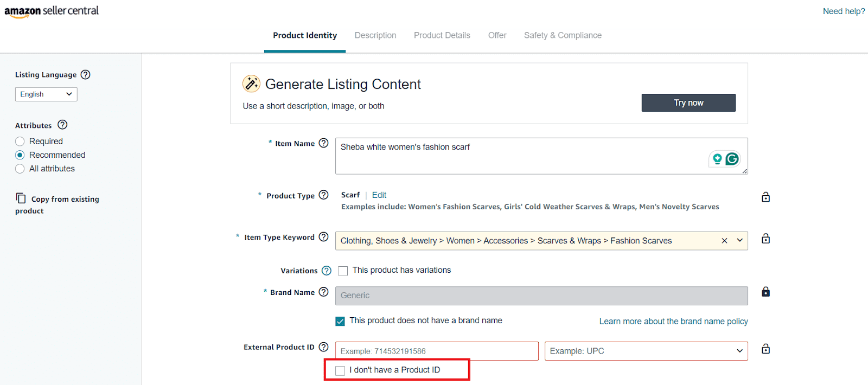Click the Copy from existing product icon
The image size is (868, 385).
click(21, 199)
